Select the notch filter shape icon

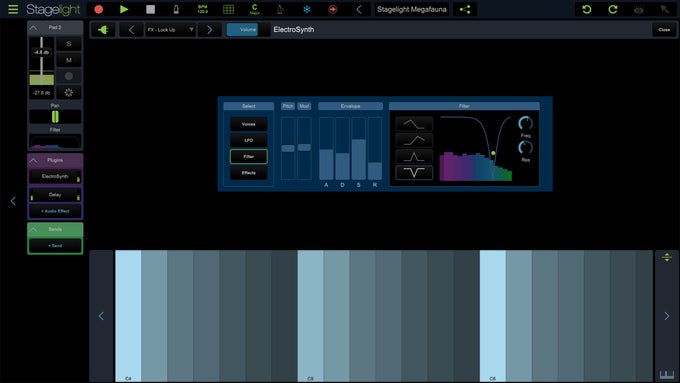(x=414, y=173)
